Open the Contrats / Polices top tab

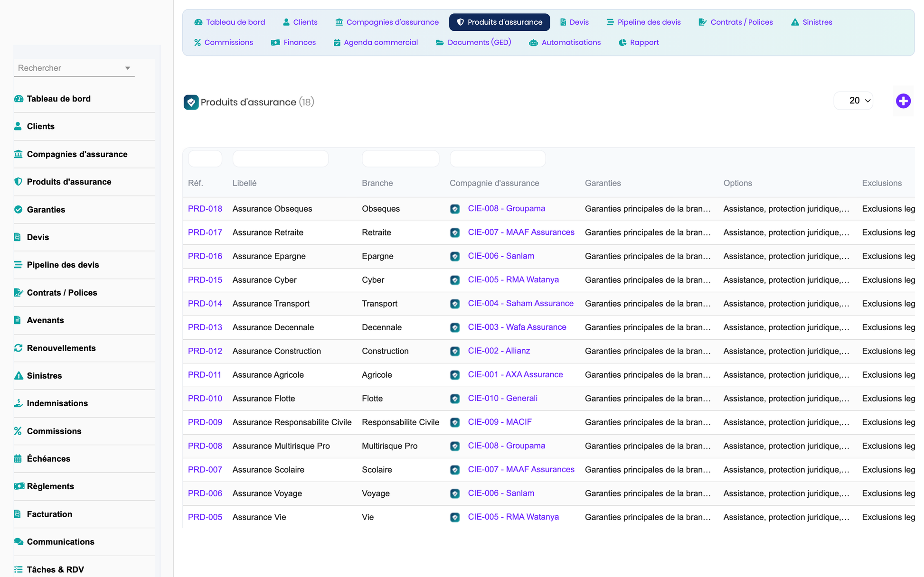click(x=736, y=22)
